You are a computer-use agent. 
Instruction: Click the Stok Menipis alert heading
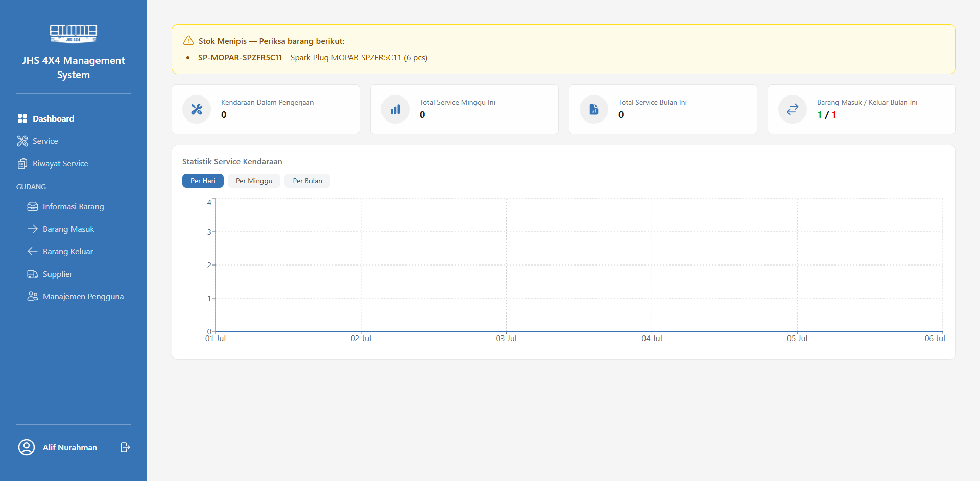click(271, 41)
